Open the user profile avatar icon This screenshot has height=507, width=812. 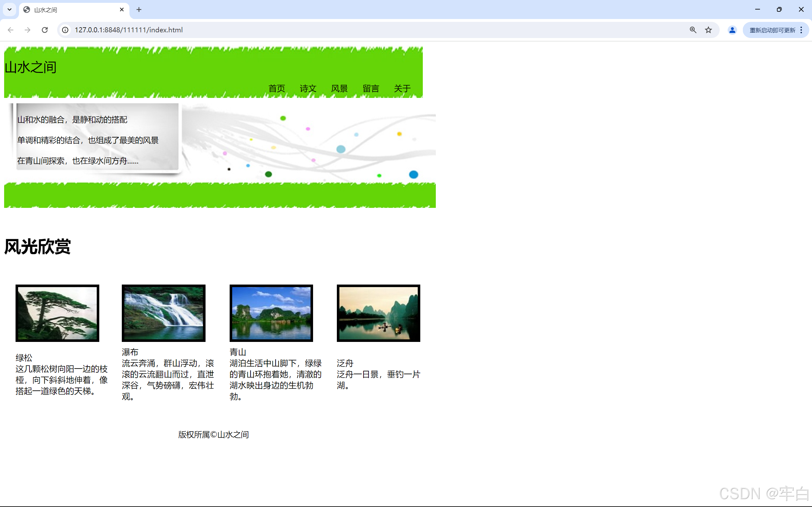pos(732,30)
